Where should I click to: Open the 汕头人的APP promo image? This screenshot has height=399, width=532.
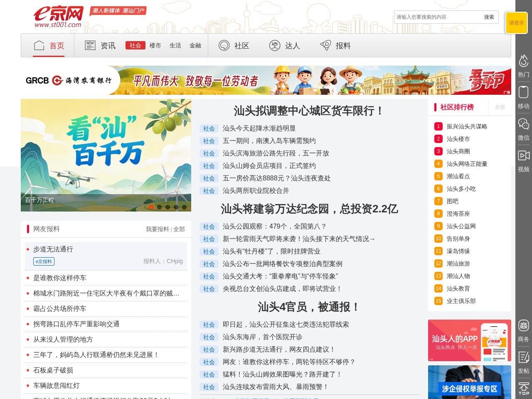[470, 340]
